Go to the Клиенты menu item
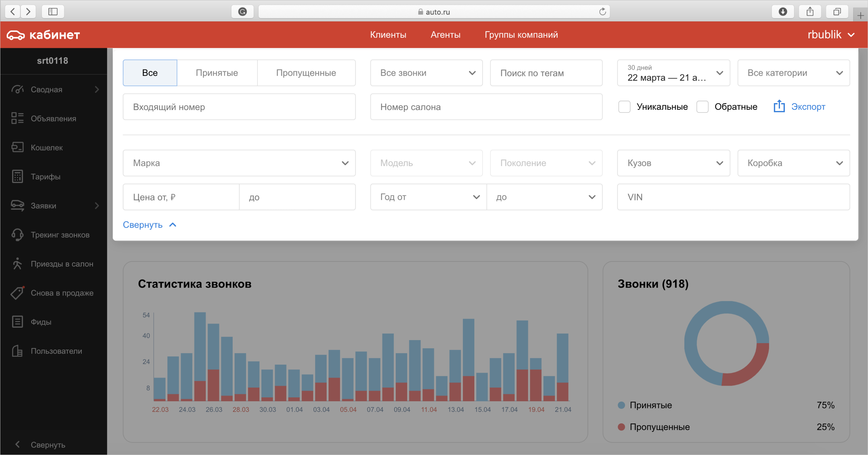The width and height of the screenshot is (868, 455). tap(388, 35)
